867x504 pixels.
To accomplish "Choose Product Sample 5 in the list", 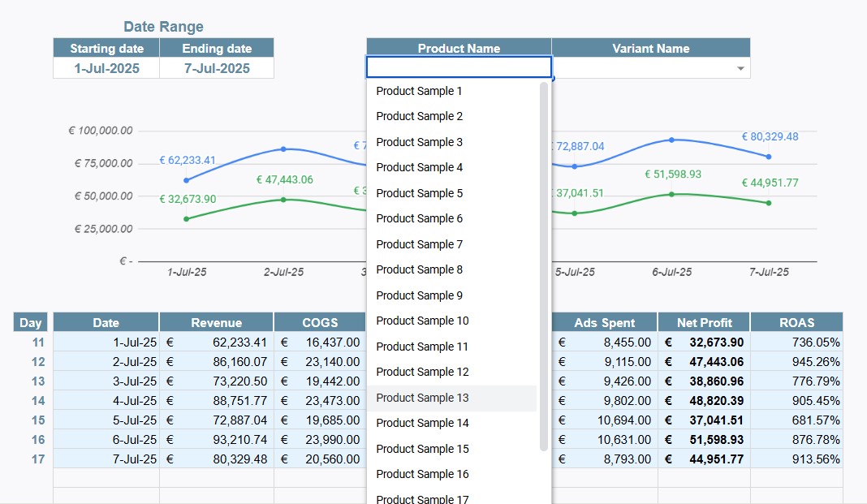I will pyautogui.click(x=420, y=193).
